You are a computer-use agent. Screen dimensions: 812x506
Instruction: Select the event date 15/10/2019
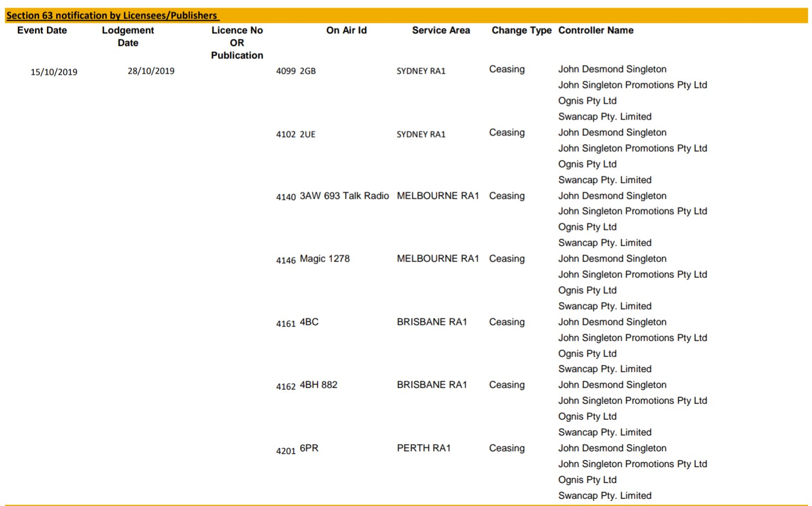(54, 72)
